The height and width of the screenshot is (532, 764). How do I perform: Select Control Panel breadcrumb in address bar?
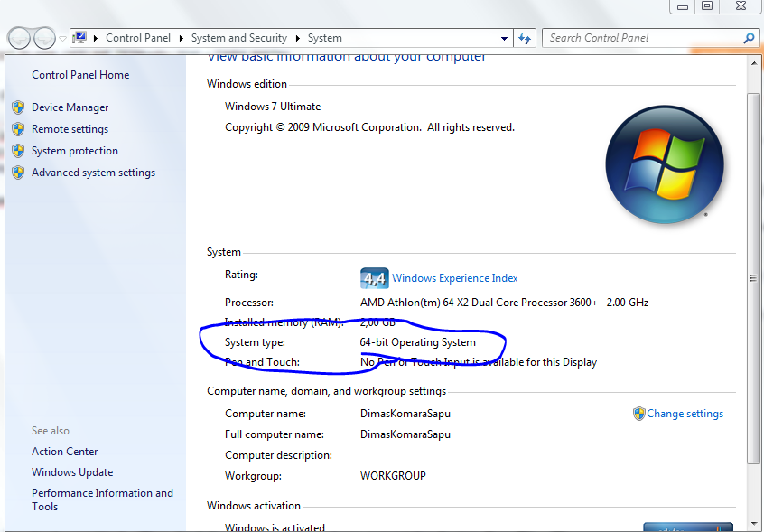point(138,38)
